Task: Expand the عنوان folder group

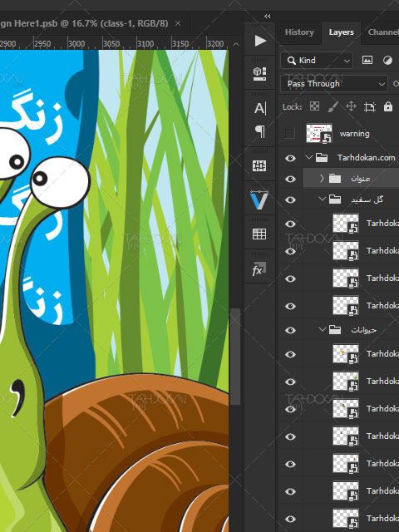Action: coord(322,178)
